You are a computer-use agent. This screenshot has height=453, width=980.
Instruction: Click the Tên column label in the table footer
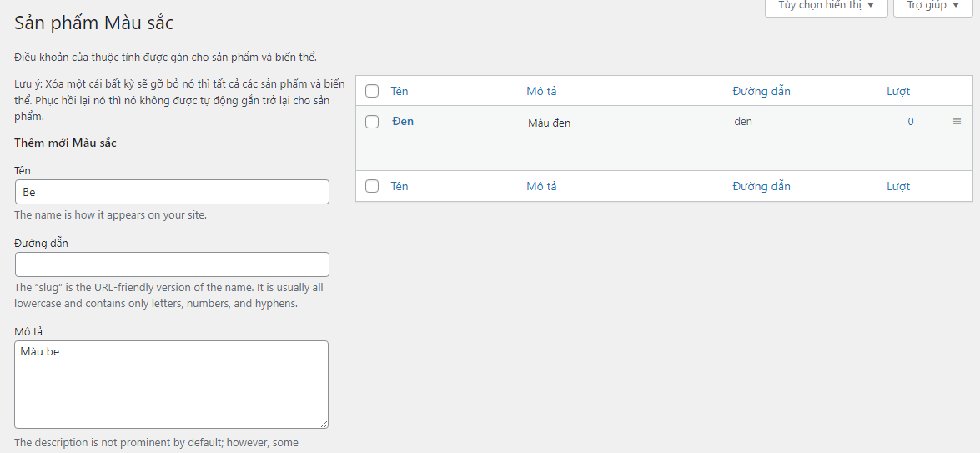400,186
